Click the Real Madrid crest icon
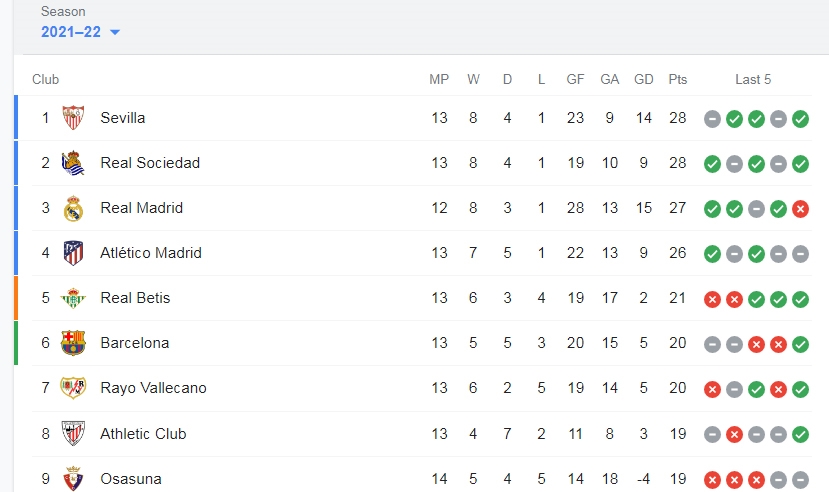 tap(73, 208)
